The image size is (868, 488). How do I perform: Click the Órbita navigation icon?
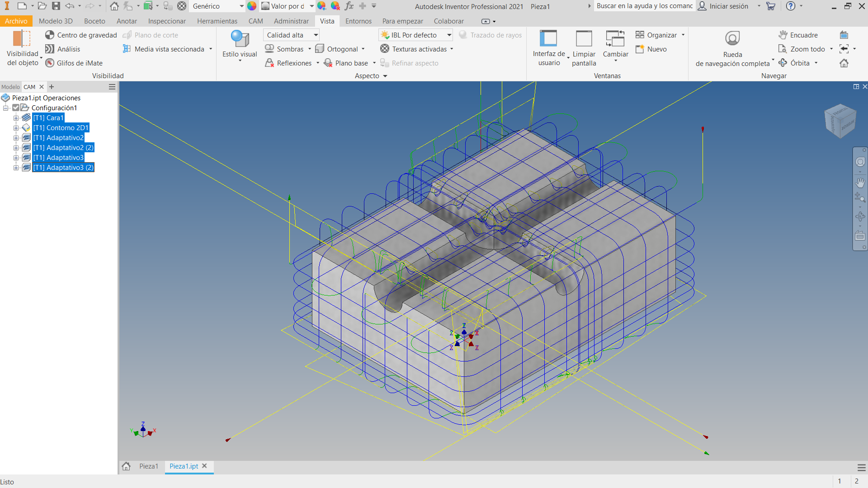(783, 63)
